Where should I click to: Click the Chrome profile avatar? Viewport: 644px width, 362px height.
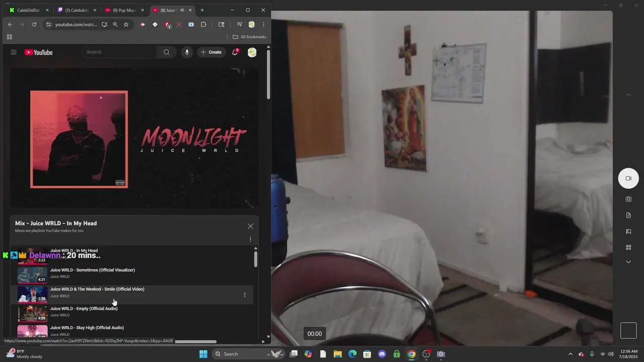click(252, 24)
